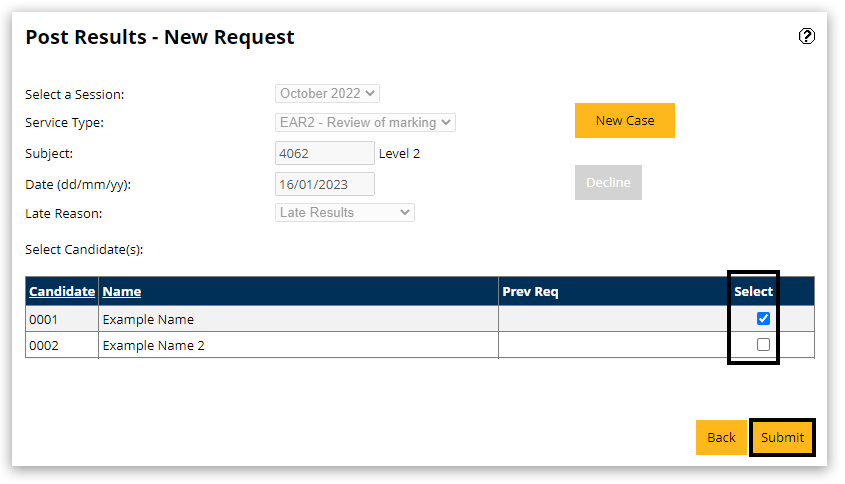Select the Example Name 2 row

coord(154,346)
